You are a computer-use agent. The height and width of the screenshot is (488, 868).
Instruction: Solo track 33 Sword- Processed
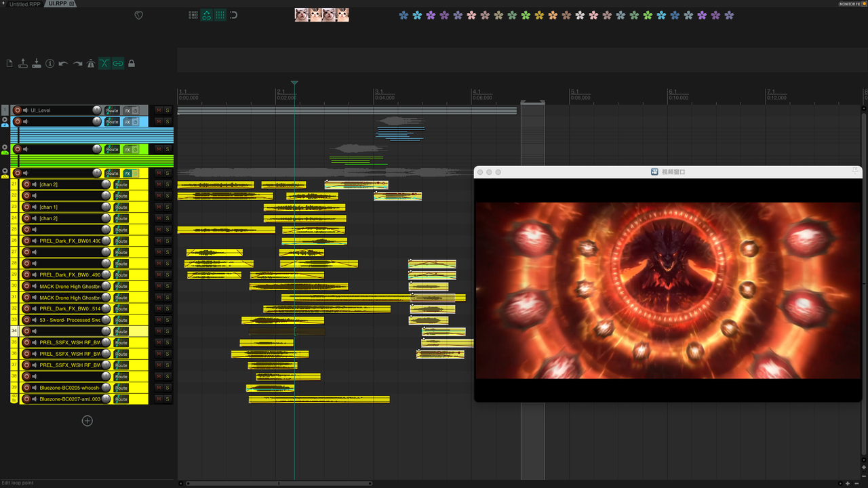point(167,320)
